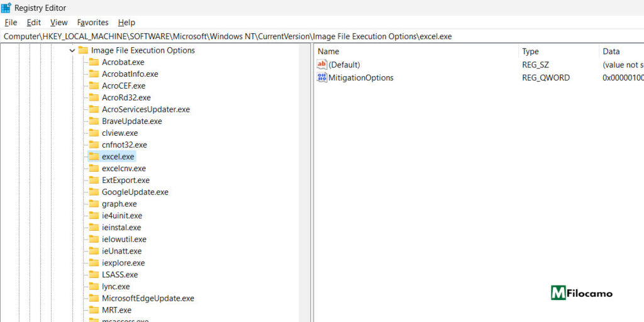Screen dimensions: 644x322
Task: Select the MitigationOptions value name
Action: click(361, 77)
